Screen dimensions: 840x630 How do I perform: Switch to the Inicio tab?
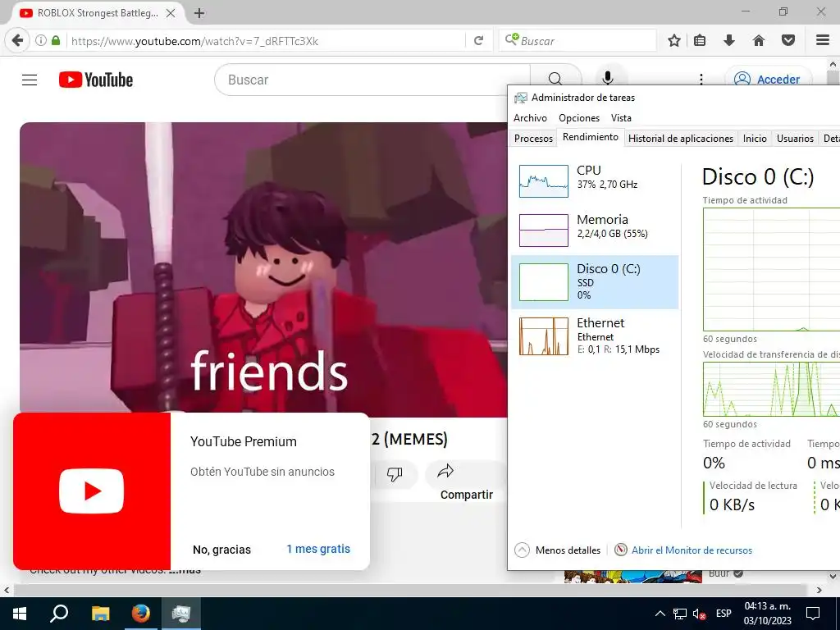click(x=755, y=138)
